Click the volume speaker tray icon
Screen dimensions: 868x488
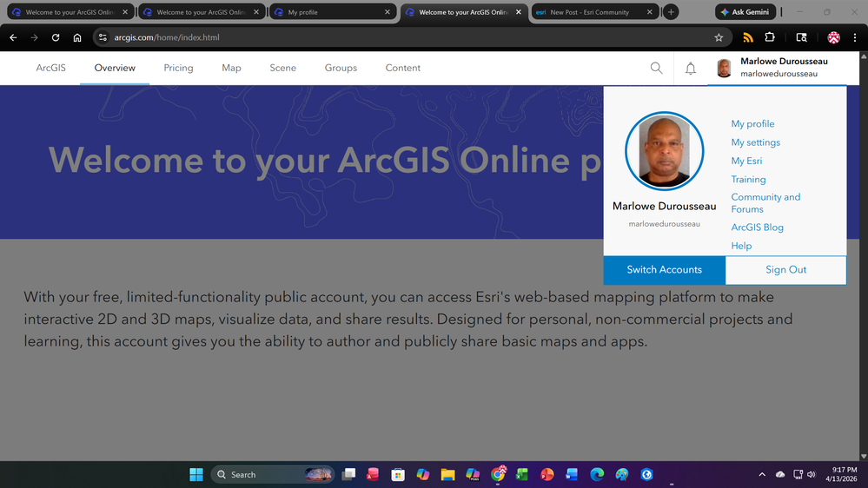click(x=812, y=475)
